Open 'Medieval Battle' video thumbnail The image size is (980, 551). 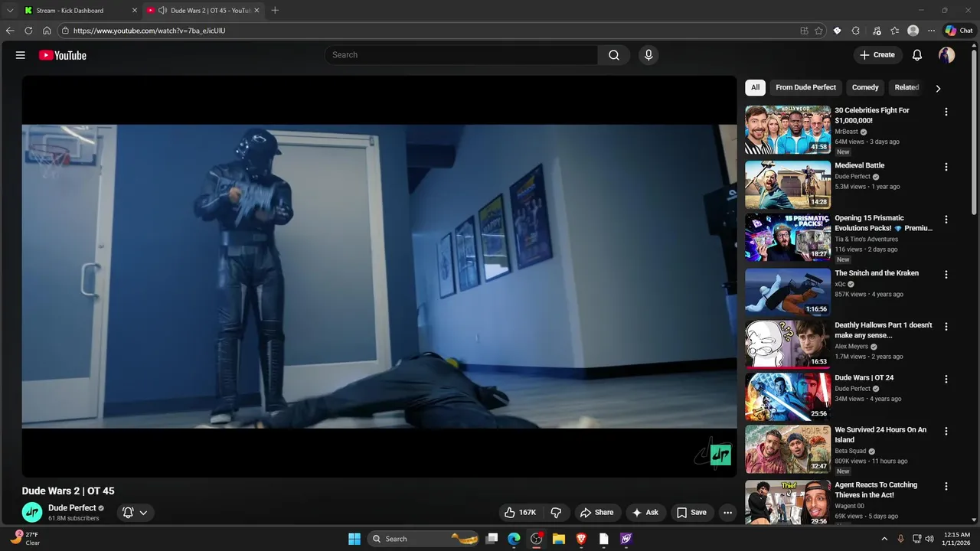[x=788, y=184]
